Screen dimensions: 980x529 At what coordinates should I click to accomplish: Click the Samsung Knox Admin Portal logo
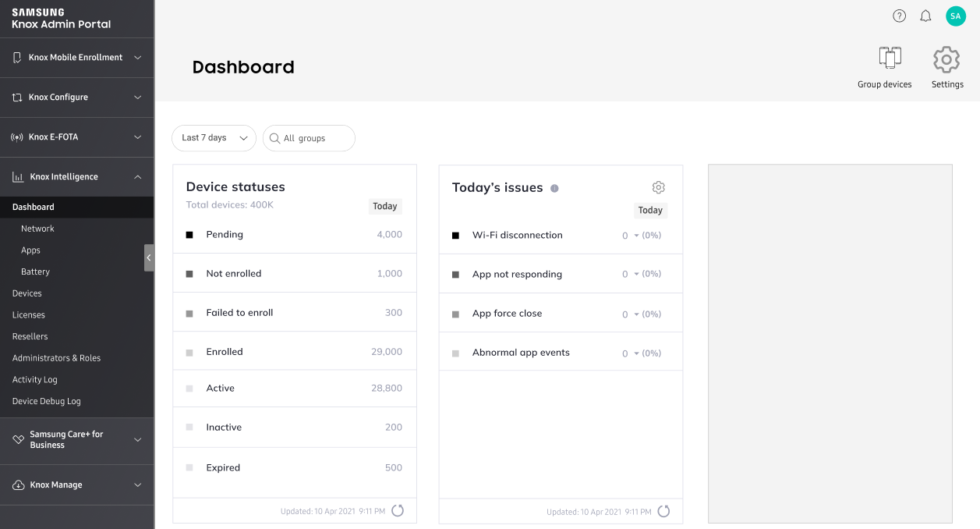[62, 19]
